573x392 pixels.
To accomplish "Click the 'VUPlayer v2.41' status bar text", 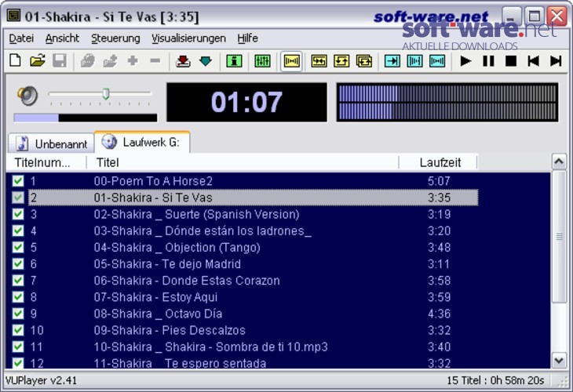I will pyautogui.click(x=41, y=380).
